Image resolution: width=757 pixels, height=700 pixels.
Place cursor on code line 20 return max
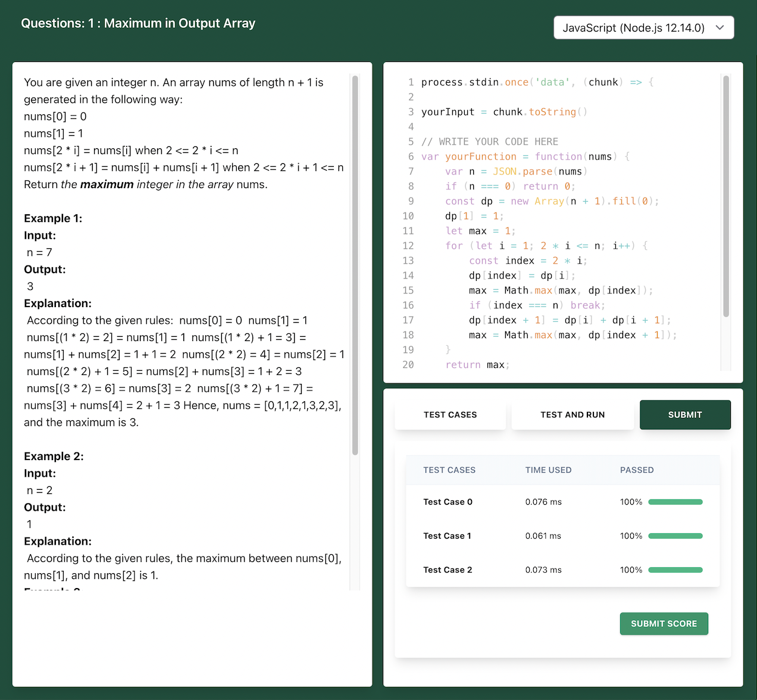[477, 365]
